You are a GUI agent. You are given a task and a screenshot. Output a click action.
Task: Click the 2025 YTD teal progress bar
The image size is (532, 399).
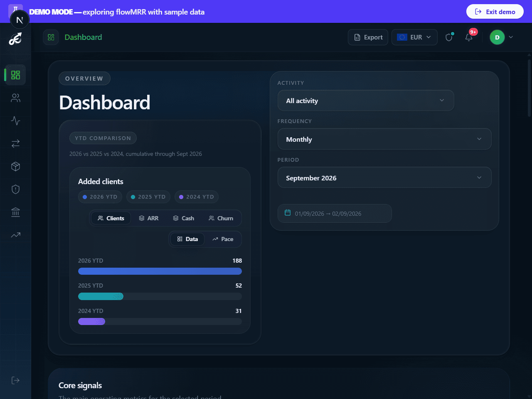pos(101,296)
